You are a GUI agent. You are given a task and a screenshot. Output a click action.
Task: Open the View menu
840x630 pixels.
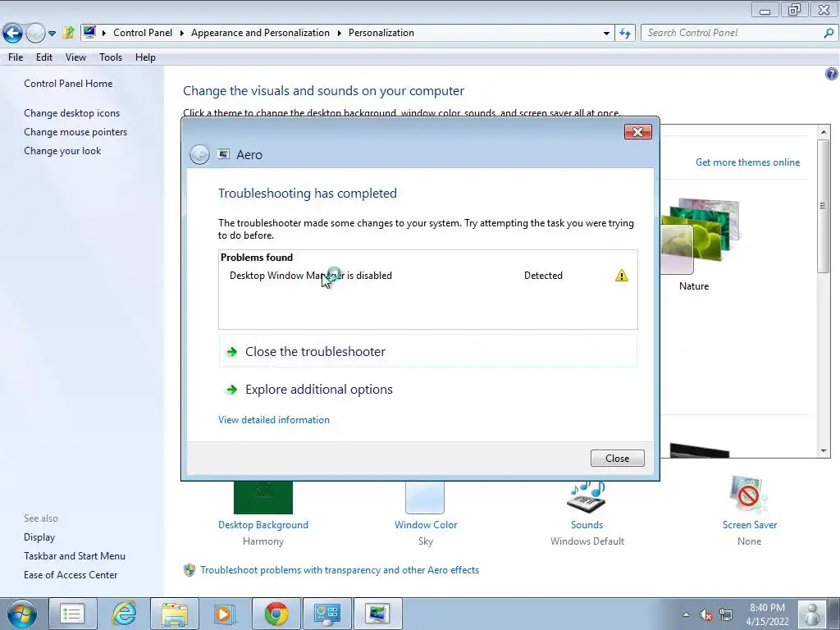point(75,57)
